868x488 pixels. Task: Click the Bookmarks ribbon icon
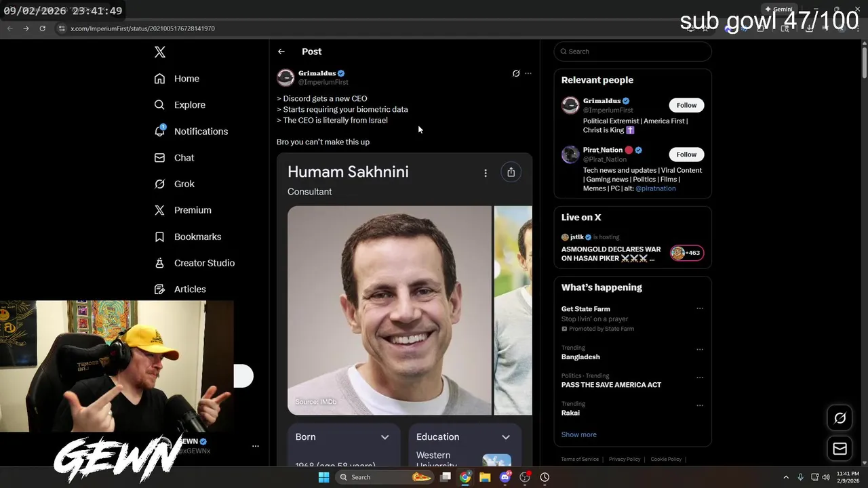click(159, 237)
